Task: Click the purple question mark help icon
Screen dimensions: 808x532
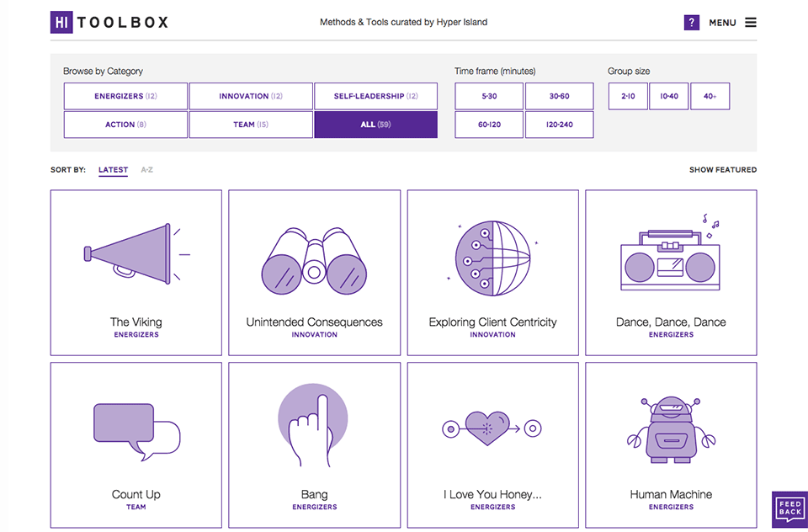Action: pyautogui.click(x=691, y=23)
